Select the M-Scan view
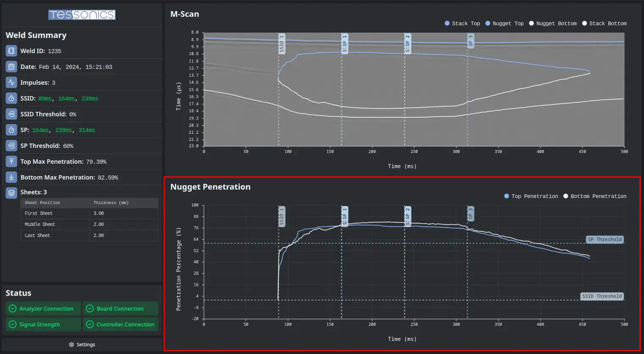The height and width of the screenshot is (354, 644). pos(184,14)
